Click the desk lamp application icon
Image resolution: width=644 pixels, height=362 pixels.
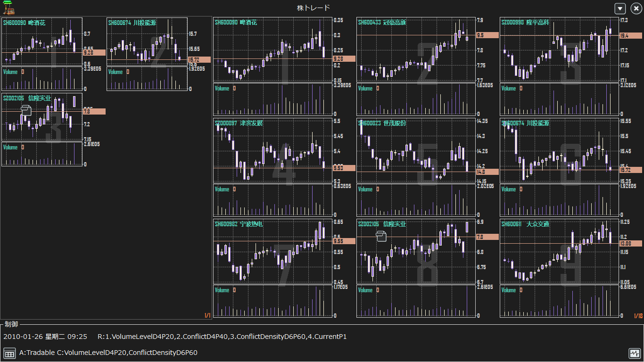coord(8,7)
